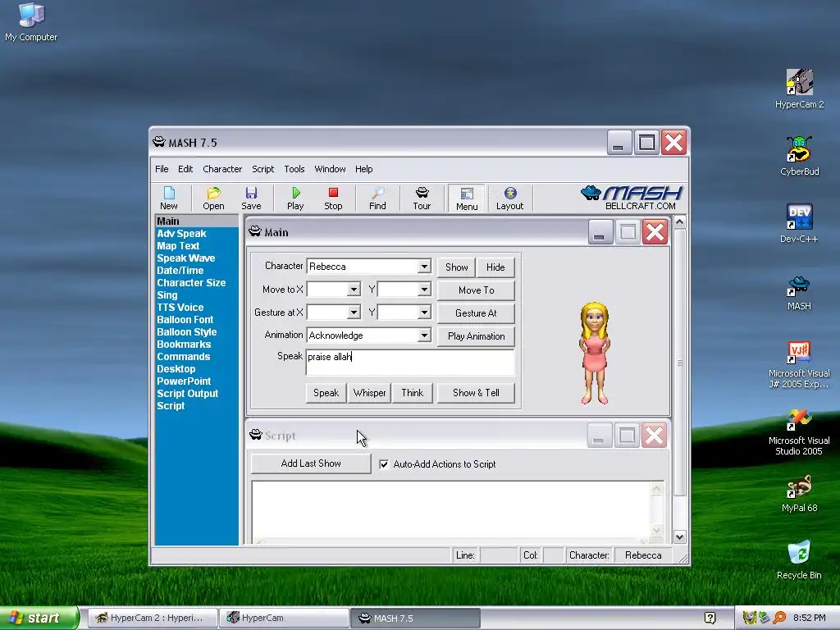The height and width of the screenshot is (630, 840).
Task: Click the Main window title icon
Action: [x=255, y=231]
